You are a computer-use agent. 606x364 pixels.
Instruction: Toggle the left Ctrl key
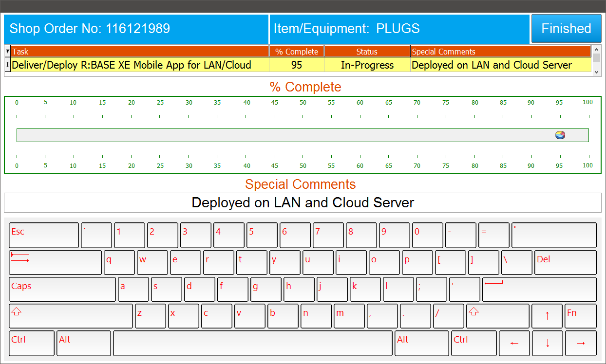point(32,343)
